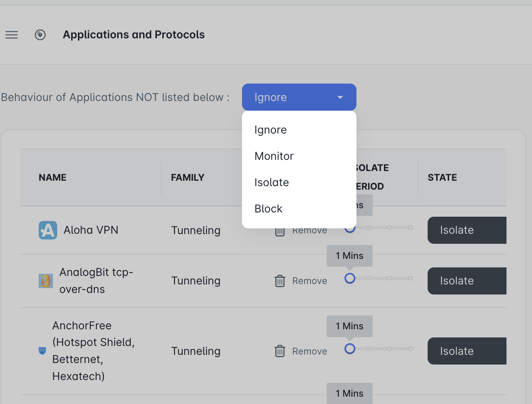This screenshot has height=404, width=532.
Task: Click the STATE column header
Action: (x=442, y=178)
